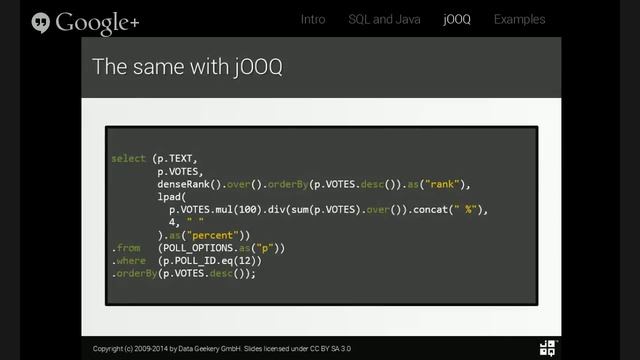Click the '.where' keyword in code
640x360 pixels.
coord(129,260)
